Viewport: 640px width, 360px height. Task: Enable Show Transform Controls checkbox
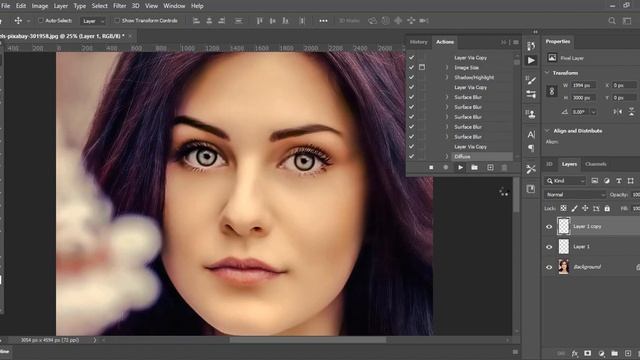pos(117,20)
